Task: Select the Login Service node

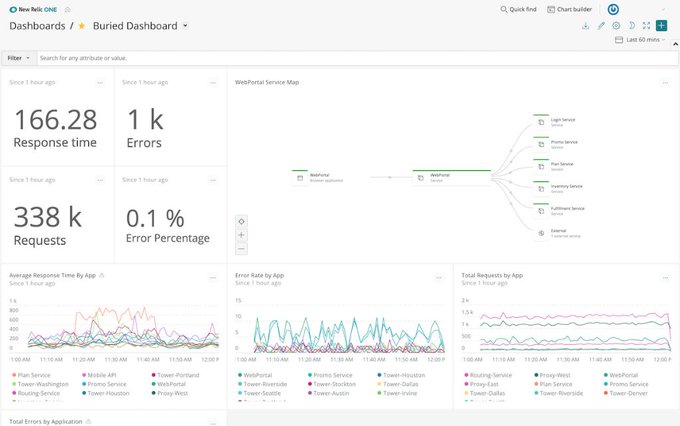Action: tap(555, 122)
